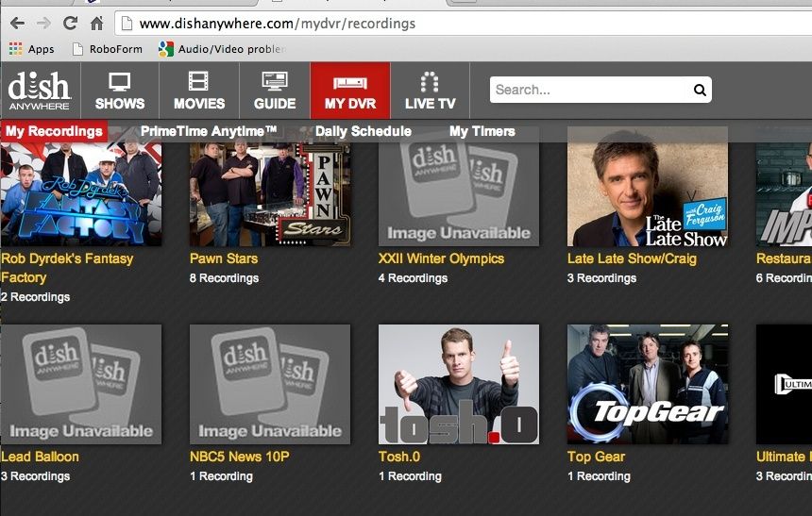Switch to My Timers tab
This screenshot has width=812, height=516.
tap(482, 131)
